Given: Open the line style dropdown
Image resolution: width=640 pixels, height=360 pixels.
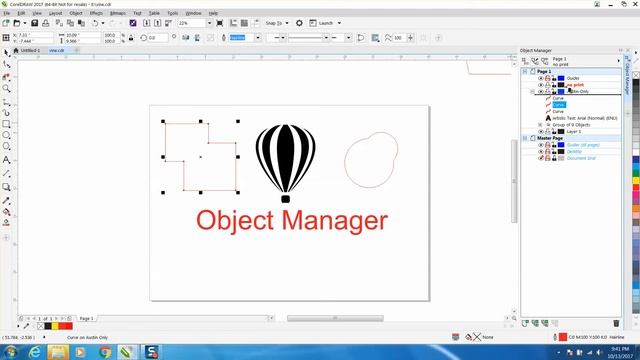Looking at the screenshot, I should (326, 38).
